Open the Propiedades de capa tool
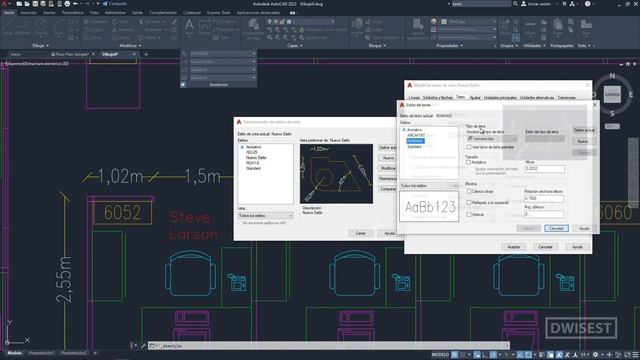This screenshot has height=360, width=640. [x=253, y=29]
